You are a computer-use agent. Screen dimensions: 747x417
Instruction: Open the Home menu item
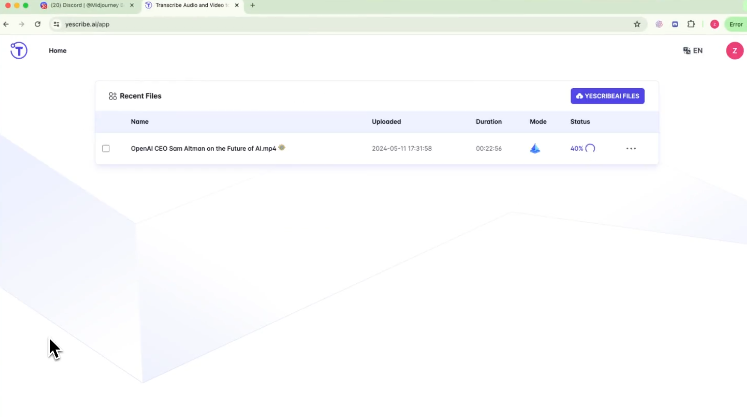pyautogui.click(x=58, y=50)
